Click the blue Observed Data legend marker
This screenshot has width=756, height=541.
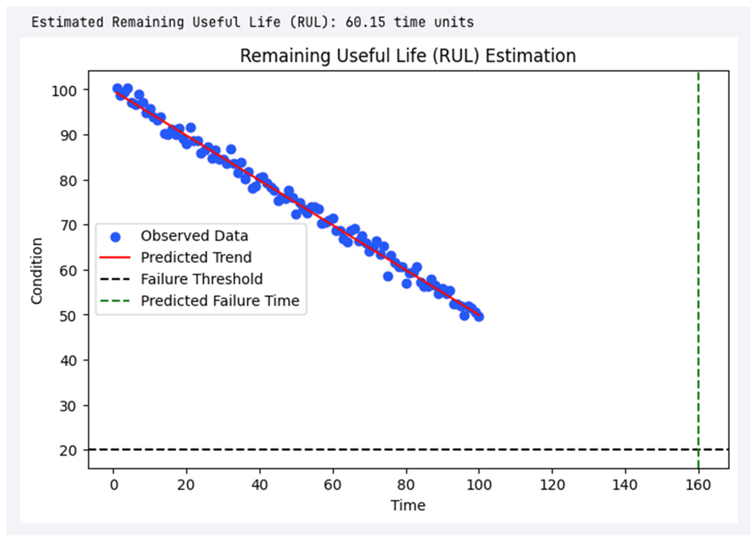coord(115,237)
